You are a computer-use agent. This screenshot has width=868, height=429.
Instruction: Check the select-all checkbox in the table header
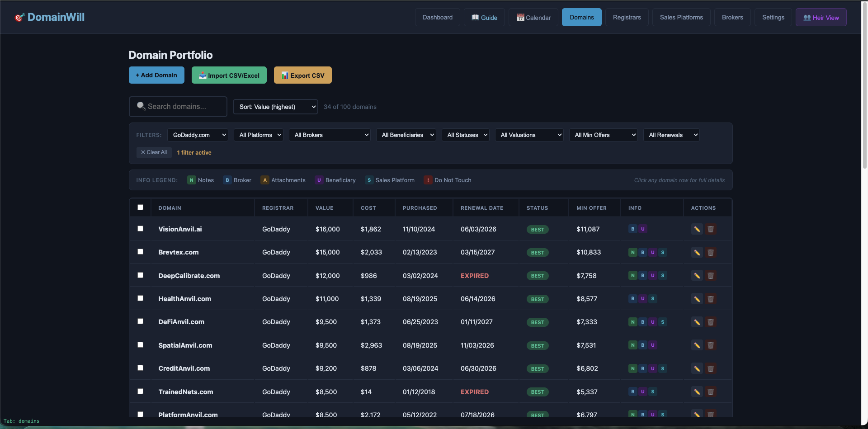140,207
